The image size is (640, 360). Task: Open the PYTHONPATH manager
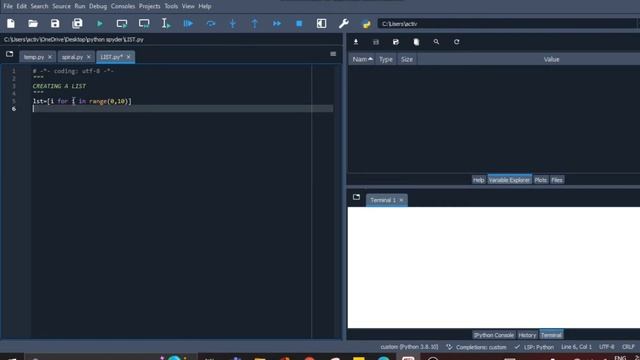point(366,24)
